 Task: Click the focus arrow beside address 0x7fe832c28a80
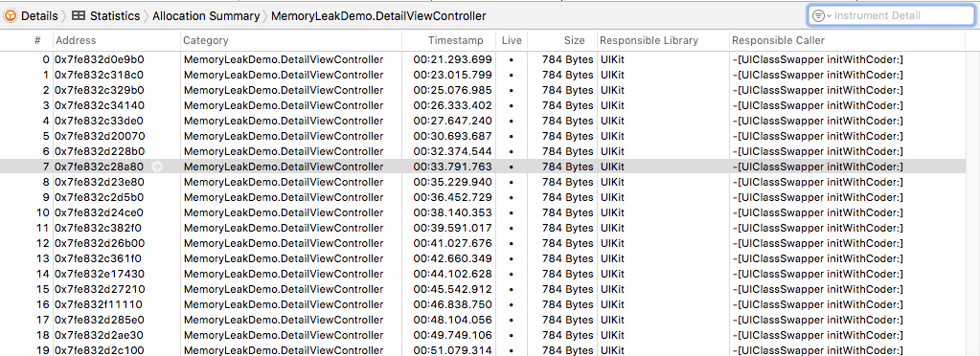[157, 167]
